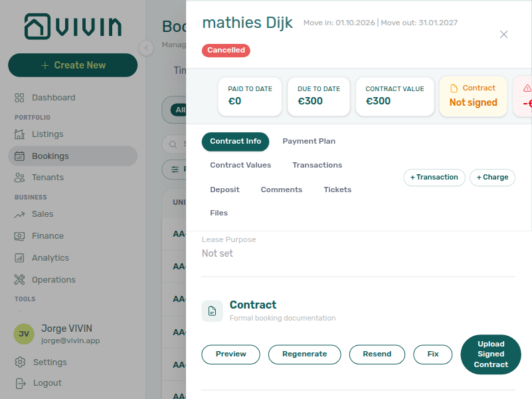Image resolution: width=532 pixels, height=399 pixels.
Task: Click the tenant name mathies Dijk
Action: pyautogui.click(x=247, y=23)
